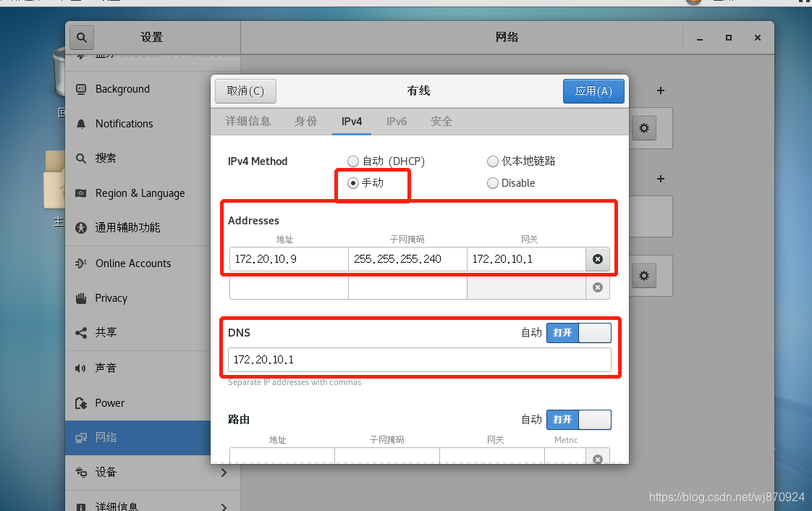Click the route 网关 input field

point(492,457)
